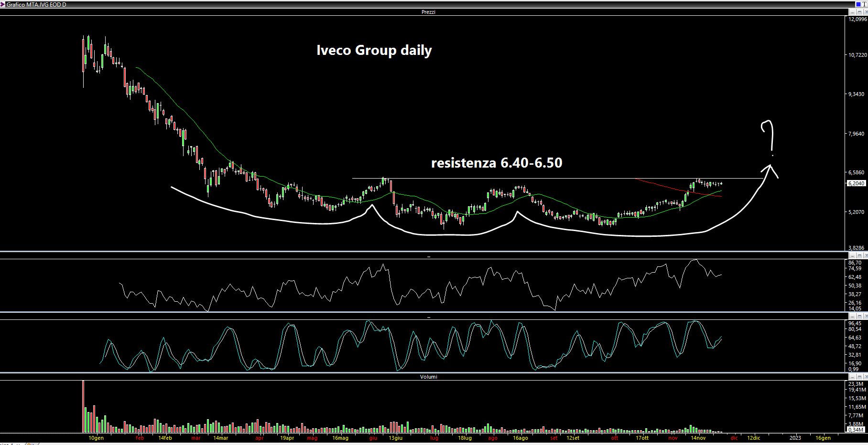Screen dimensions: 868x445
Task: Maximize the inner chart window
Action: coord(859,12)
